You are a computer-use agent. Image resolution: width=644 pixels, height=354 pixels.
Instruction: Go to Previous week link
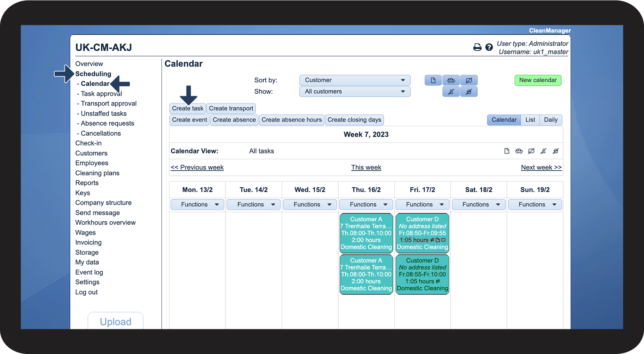[197, 167]
